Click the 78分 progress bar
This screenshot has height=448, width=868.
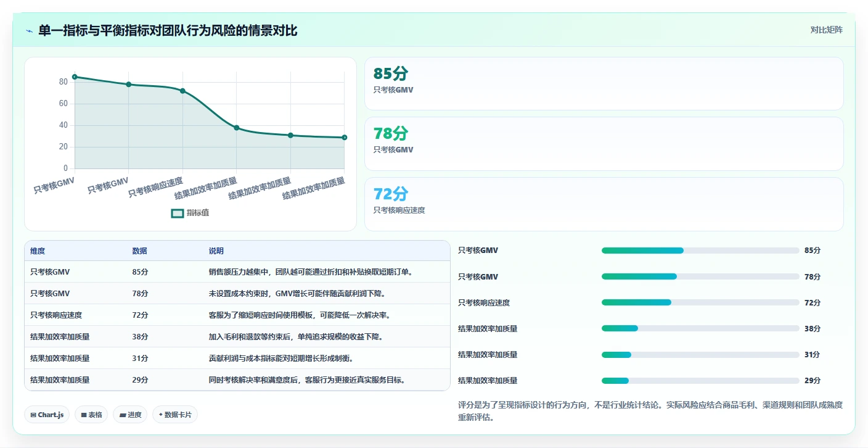point(700,276)
